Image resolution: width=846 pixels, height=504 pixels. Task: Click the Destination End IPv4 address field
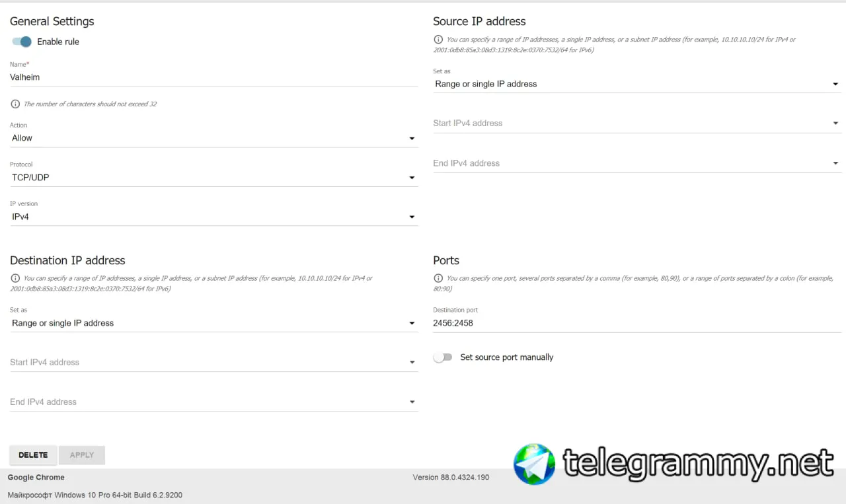click(x=213, y=402)
